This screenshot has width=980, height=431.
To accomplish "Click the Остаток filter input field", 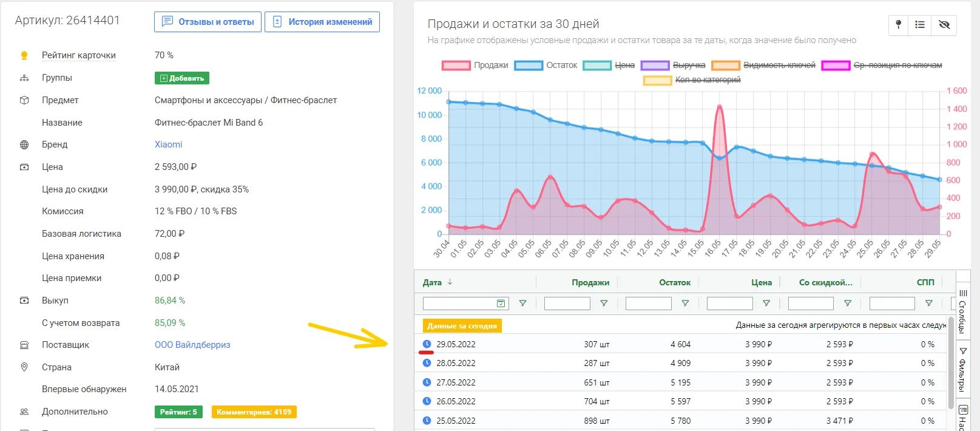I will click(649, 304).
